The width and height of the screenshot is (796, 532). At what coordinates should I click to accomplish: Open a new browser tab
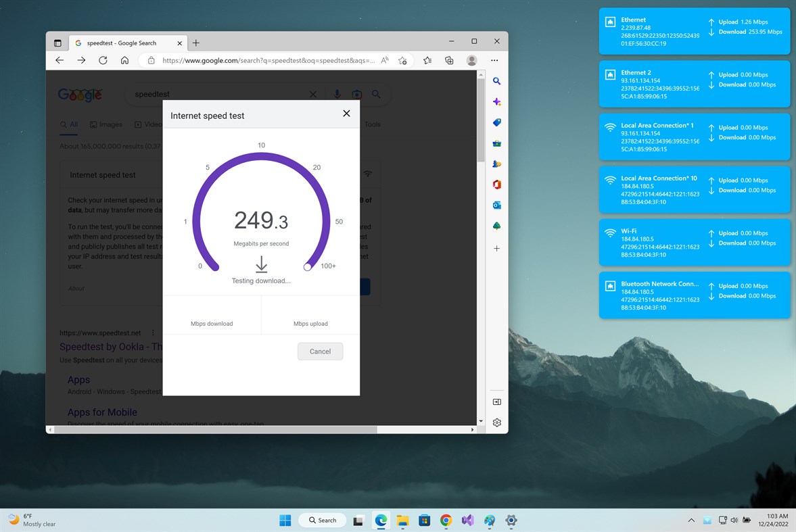pos(196,43)
